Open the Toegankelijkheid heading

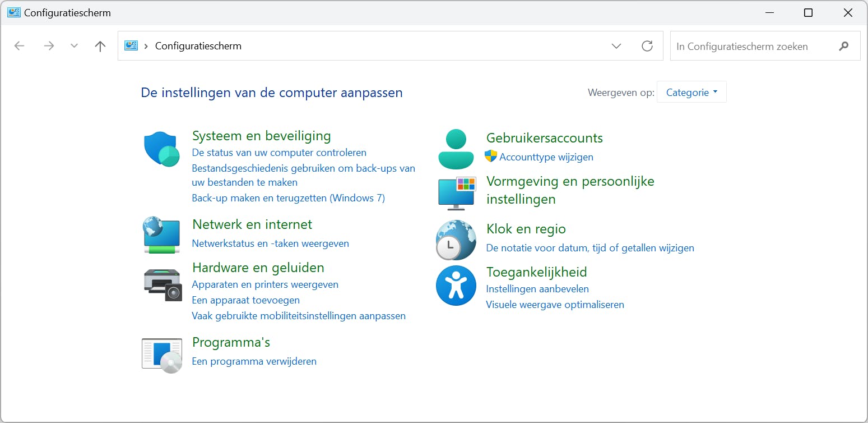coord(537,272)
